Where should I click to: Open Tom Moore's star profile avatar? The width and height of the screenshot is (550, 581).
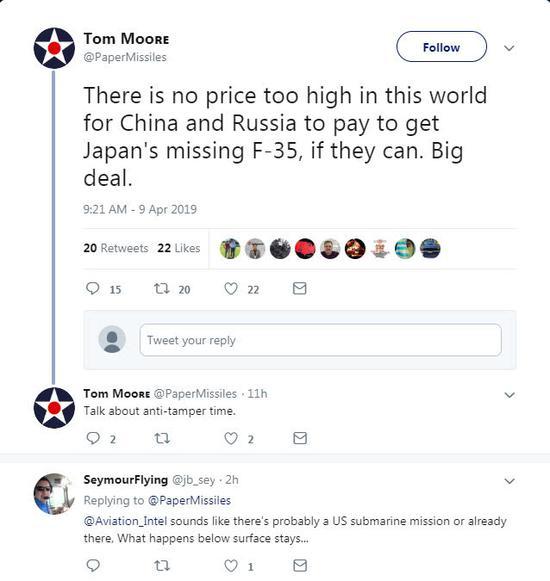coord(54,48)
